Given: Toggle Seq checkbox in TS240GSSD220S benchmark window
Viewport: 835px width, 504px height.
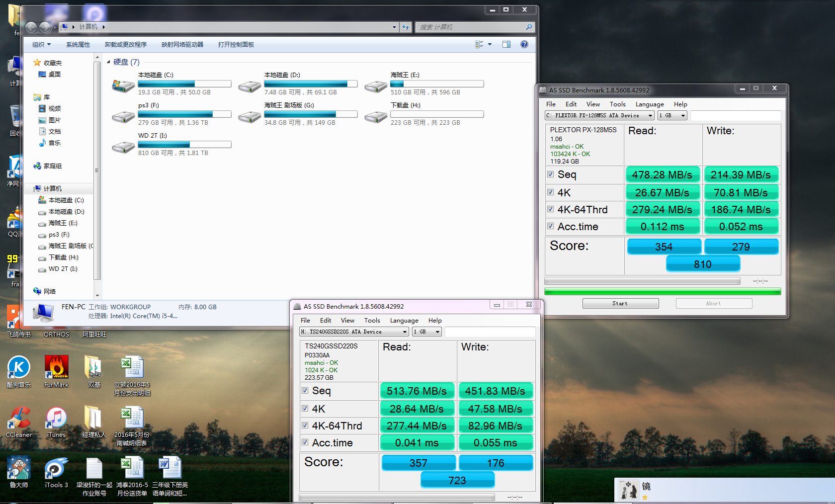Looking at the screenshot, I should point(305,391).
